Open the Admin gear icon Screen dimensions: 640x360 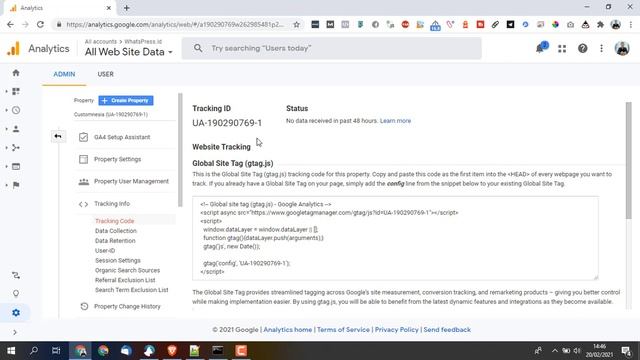pyautogui.click(x=16, y=313)
